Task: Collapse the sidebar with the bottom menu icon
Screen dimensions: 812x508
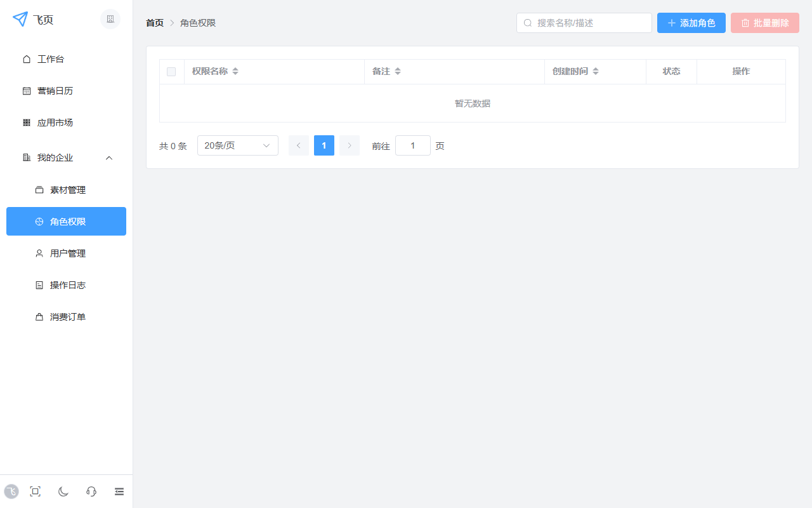Action: (119, 491)
